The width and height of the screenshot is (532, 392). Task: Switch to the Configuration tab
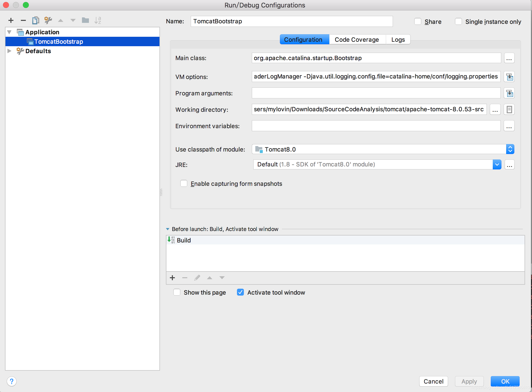click(x=304, y=39)
